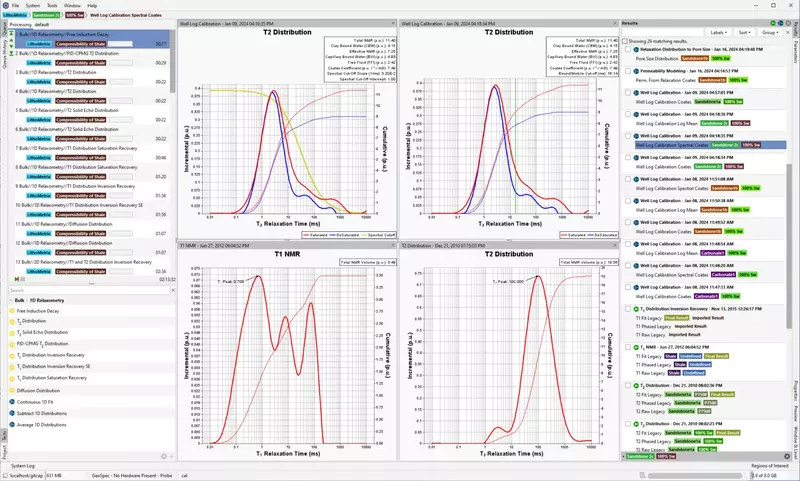This screenshot has height=481, width=800.
Task: Toggle the 'Showing 29 matching results' checkbox
Action: [x=625, y=41]
